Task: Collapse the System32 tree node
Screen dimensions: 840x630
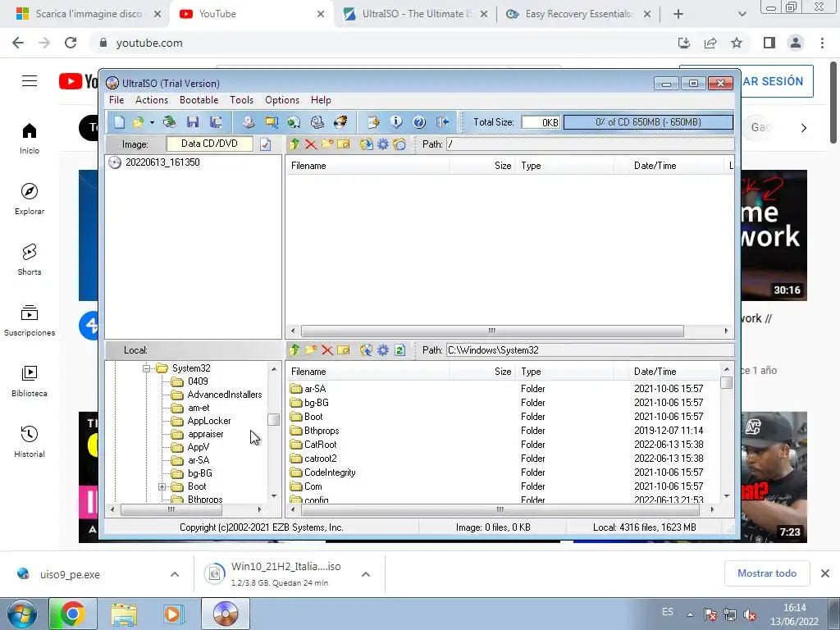Action: click(146, 368)
